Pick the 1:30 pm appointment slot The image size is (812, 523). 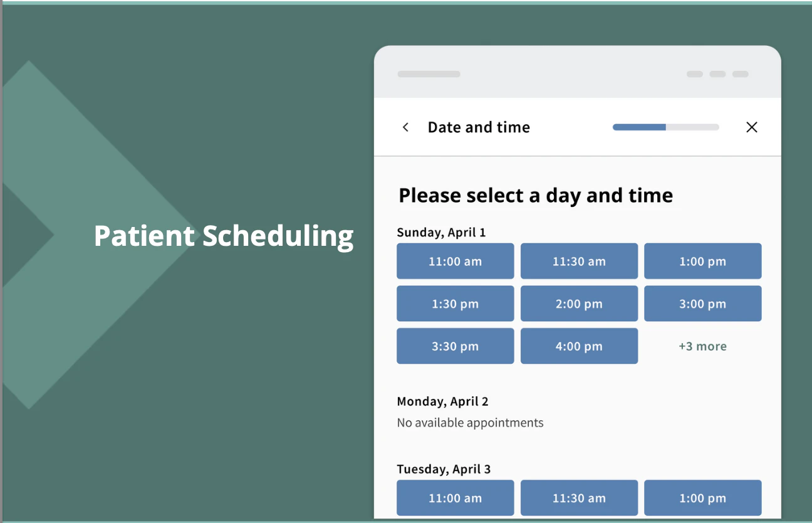coord(455,304)
